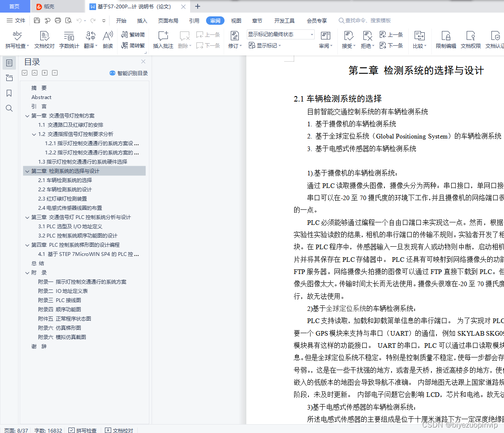Collapse the 第二章 检测系统的选择与设计 outline node
504x433 pixels.
(x=27, y=171)
